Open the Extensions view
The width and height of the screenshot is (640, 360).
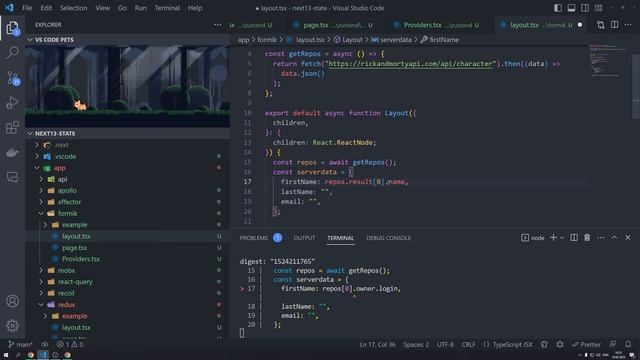click(12, 127)
